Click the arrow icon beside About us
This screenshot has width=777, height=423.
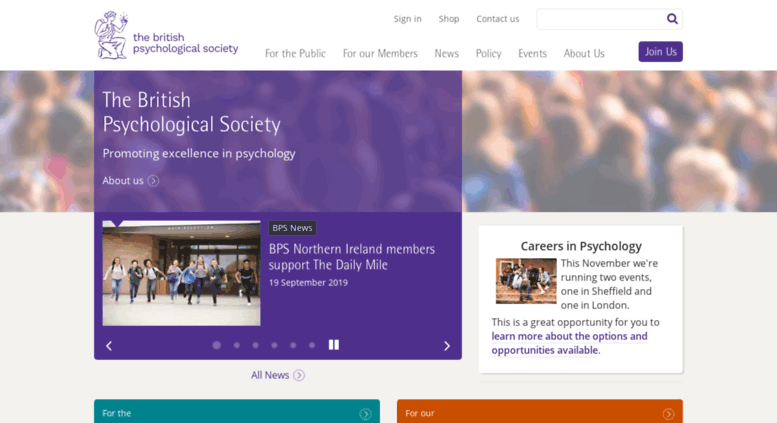(153, 181)
